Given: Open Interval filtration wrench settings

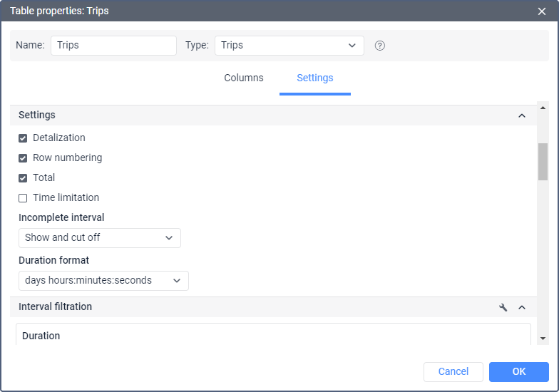Looking at the screenshot, I should [503, 307].
